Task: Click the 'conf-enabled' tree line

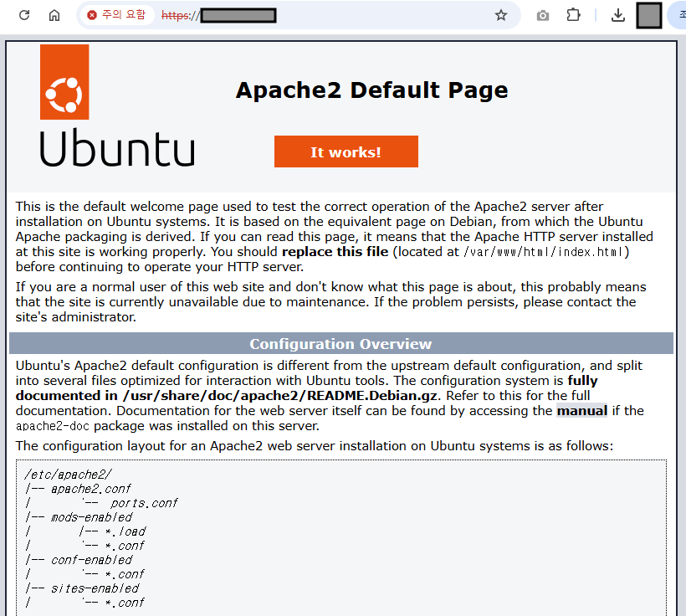Action: 91,560
